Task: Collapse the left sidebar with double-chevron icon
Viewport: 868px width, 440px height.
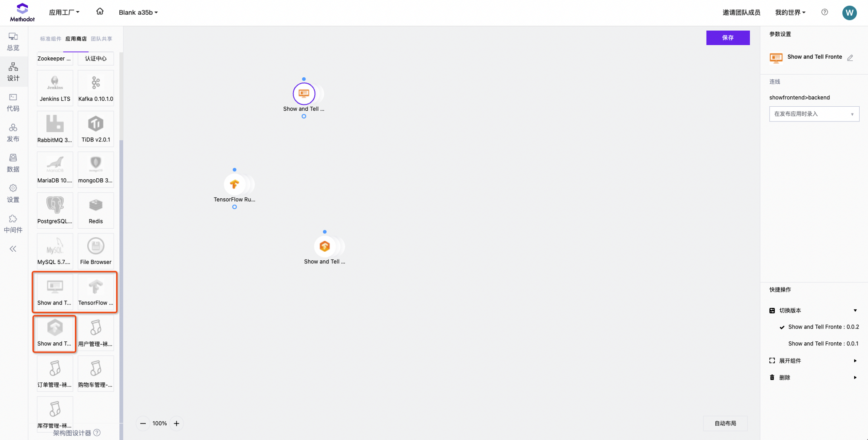Action: click(x=13, y=249)
